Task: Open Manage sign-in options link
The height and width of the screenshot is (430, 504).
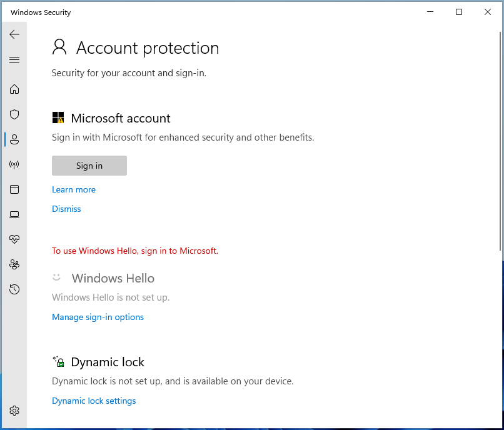Action: [x=98, y=317]
